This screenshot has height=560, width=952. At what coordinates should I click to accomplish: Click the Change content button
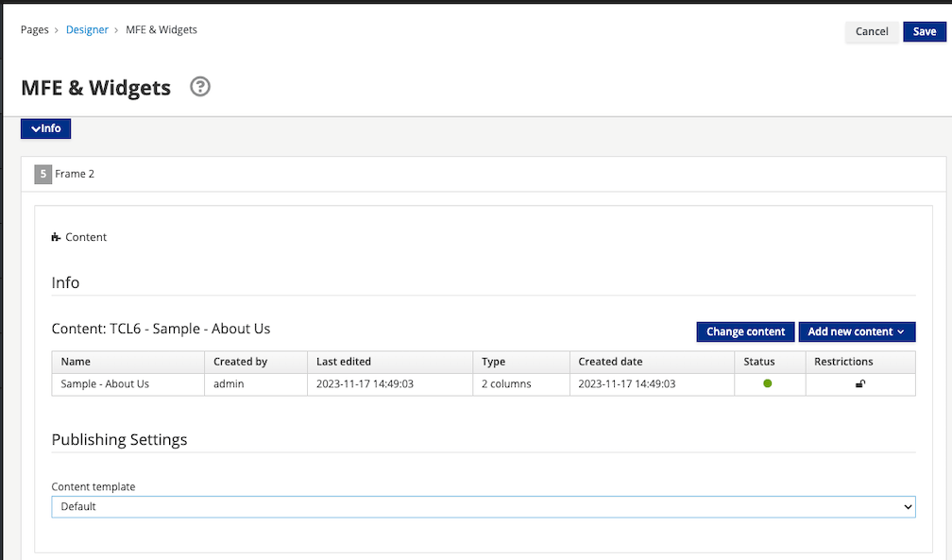click(x=745, y=331)
